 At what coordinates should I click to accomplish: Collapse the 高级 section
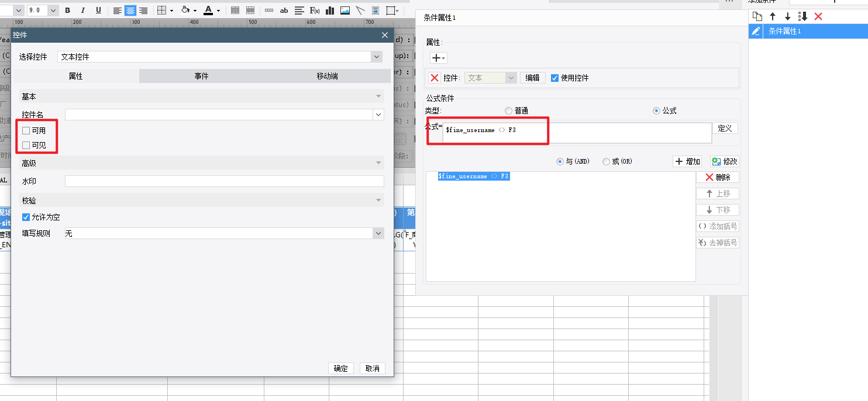(x=378, y=163)
